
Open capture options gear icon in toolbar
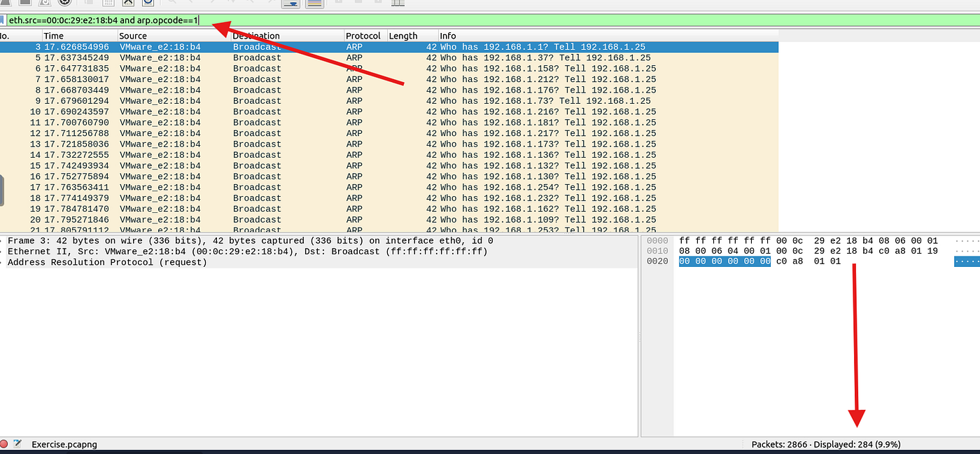pos(64,2)
